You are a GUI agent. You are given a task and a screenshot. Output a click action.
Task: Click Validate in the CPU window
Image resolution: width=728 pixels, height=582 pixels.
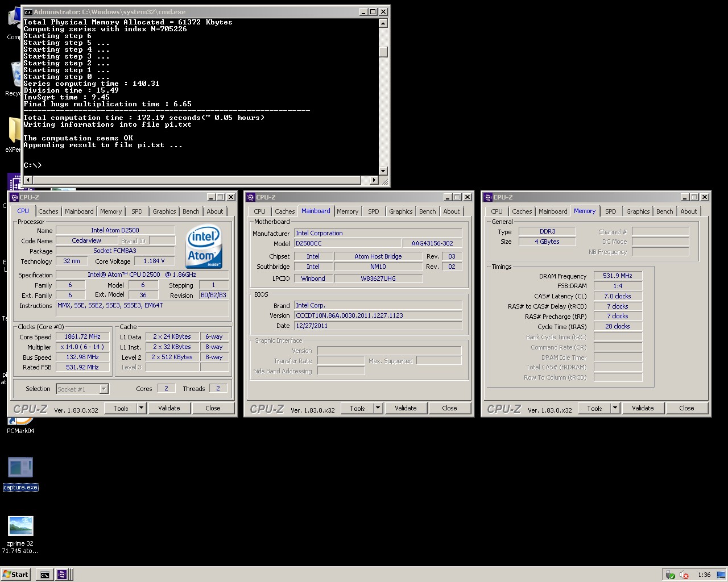(x=169, y=408)
